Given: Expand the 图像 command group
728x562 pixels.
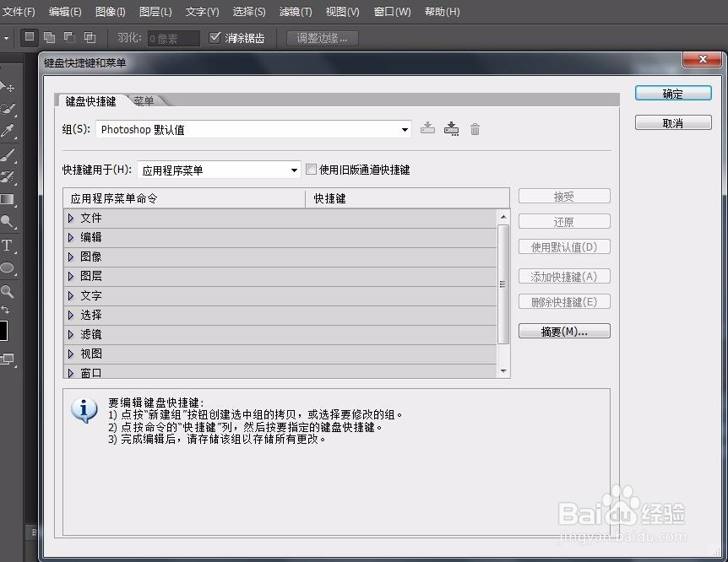Looking at the screenshot, I should click(71, 257).
